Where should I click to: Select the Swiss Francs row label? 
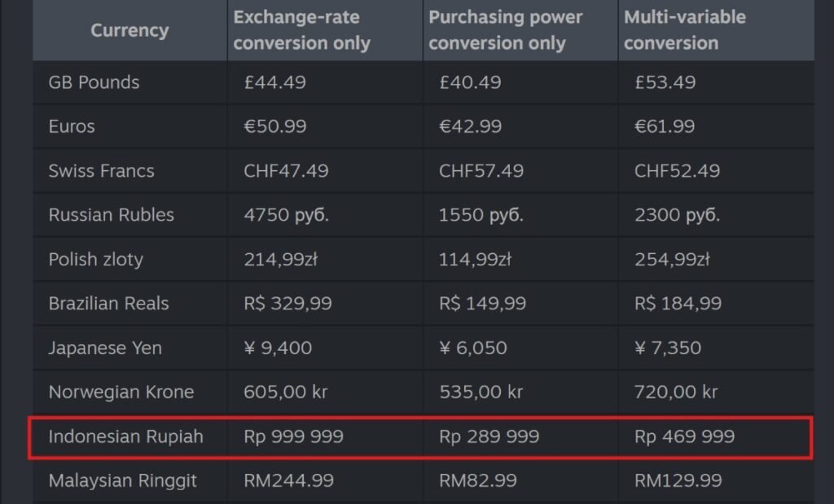[x=101, y=171]
